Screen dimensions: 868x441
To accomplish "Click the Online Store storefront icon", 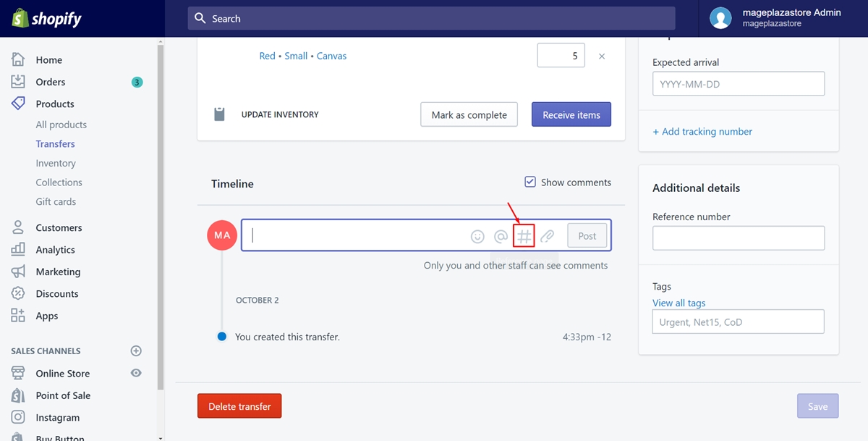I will (18, 373).
